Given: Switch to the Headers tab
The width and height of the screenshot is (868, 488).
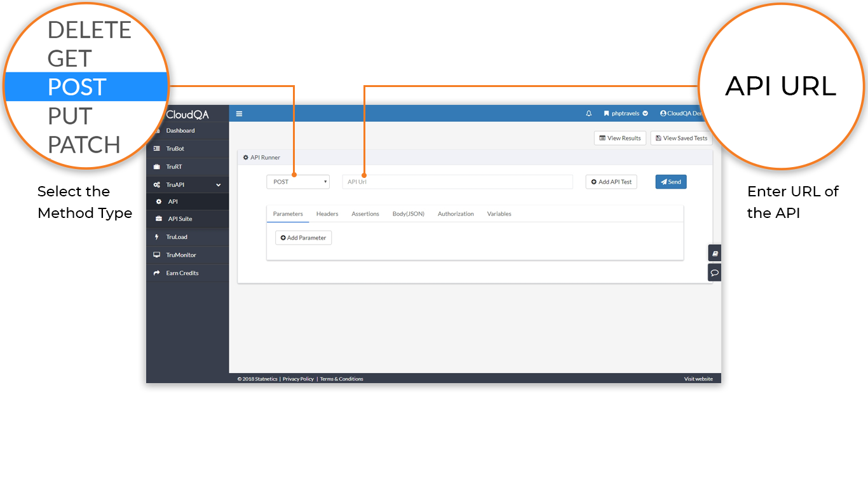Looking at the screenshot, I should [327, 213].
